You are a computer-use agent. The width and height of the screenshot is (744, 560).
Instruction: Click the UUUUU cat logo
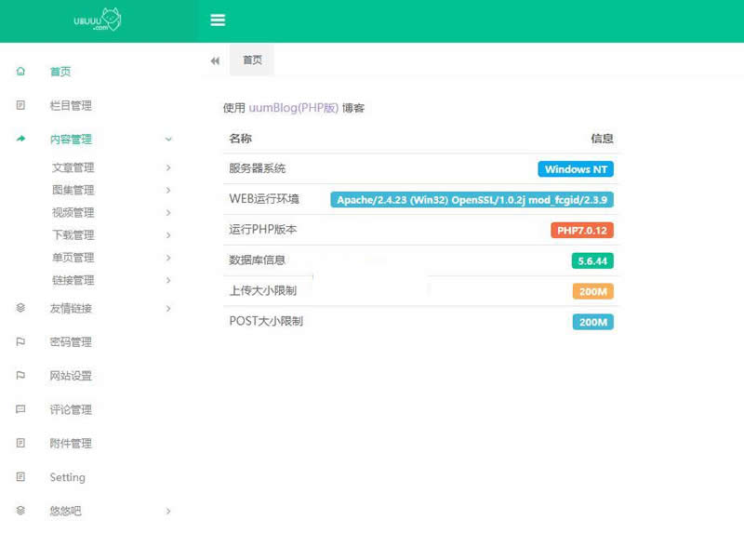pos(98,20)
